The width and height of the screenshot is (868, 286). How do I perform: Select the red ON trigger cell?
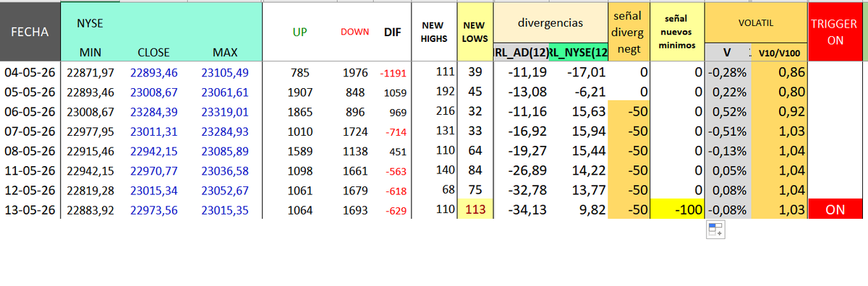[835, 210]
